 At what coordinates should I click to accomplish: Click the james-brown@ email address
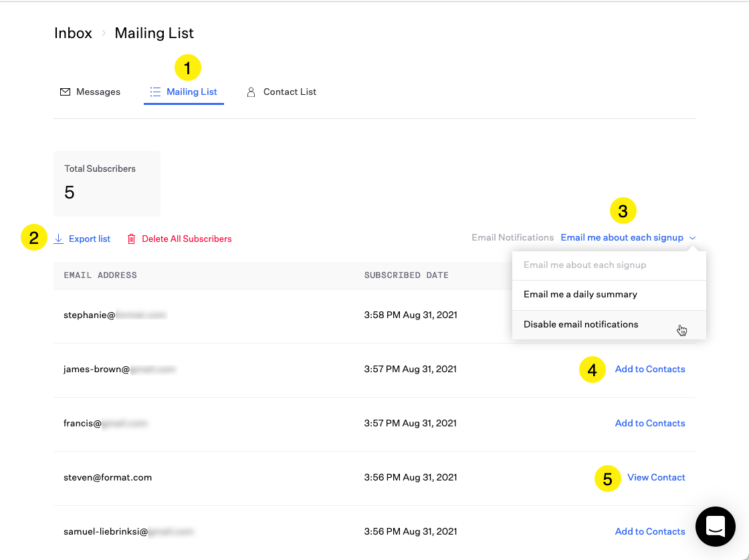[x=120, y=369]
